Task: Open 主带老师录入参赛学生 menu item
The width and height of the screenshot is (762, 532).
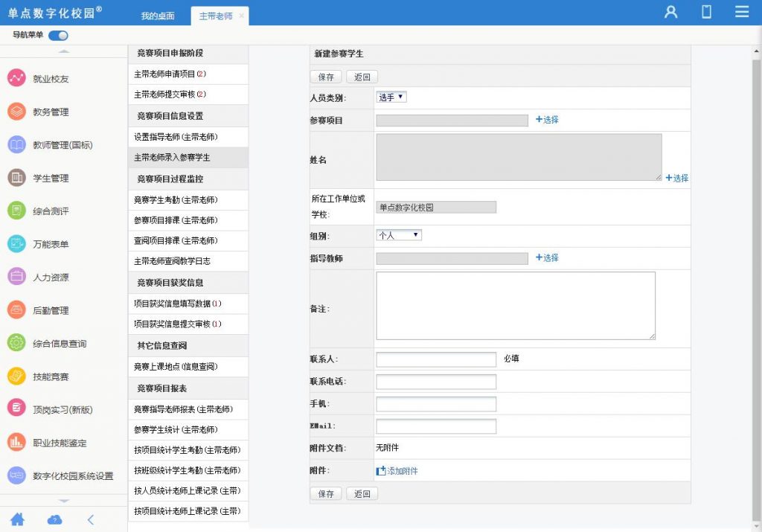Action: click(x=188, y=158)
